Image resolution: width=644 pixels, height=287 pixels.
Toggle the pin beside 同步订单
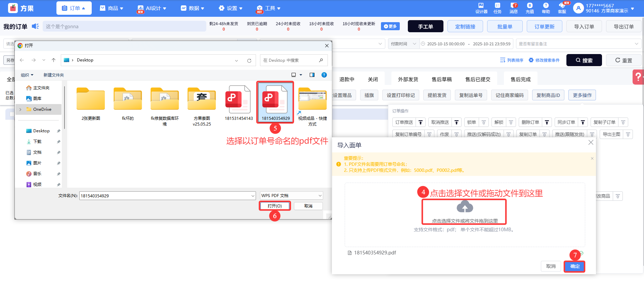tap(583, 123)
